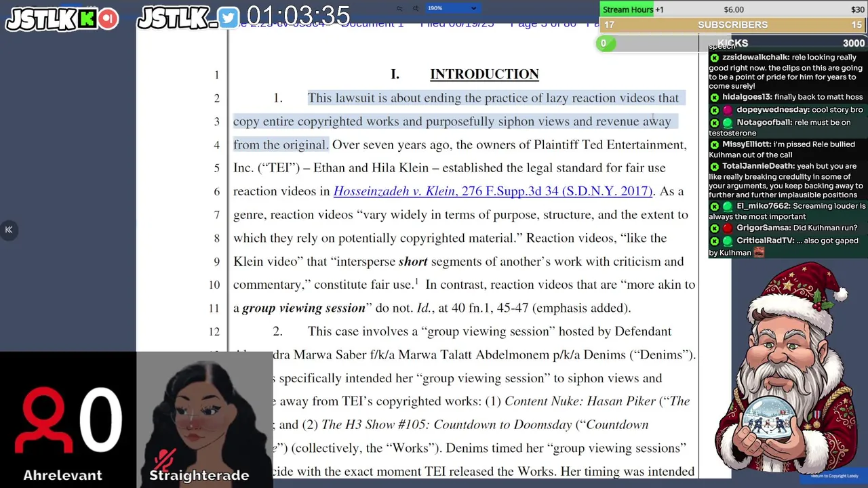Click the Stream Hours progress bar

pyautogui.click(x=733, y=9)
